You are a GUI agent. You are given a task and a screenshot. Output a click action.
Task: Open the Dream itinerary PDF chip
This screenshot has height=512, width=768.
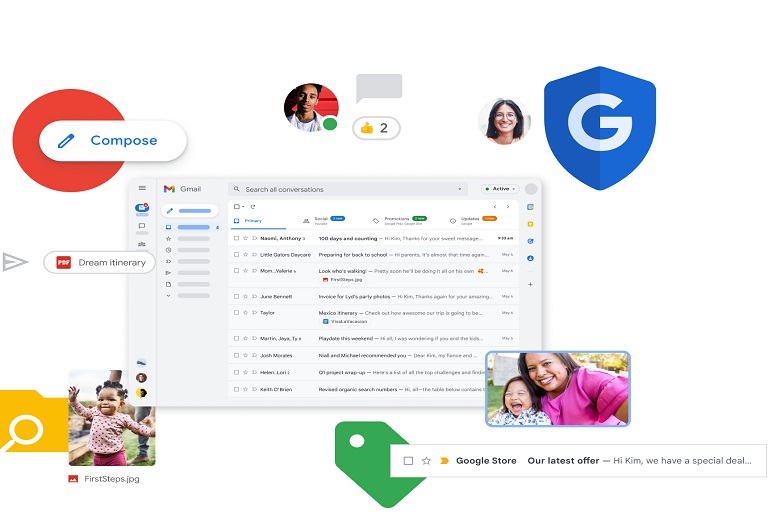[100, 263]
